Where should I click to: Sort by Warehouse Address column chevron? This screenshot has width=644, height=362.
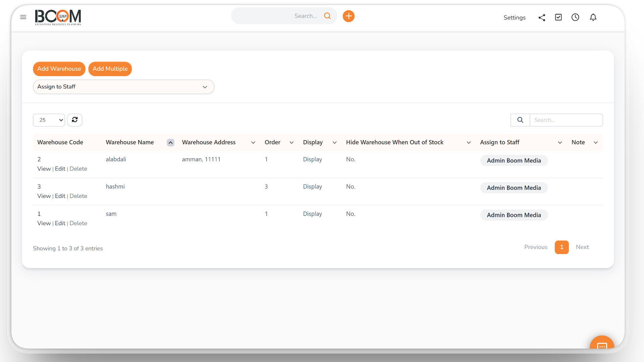coord(253,142)
